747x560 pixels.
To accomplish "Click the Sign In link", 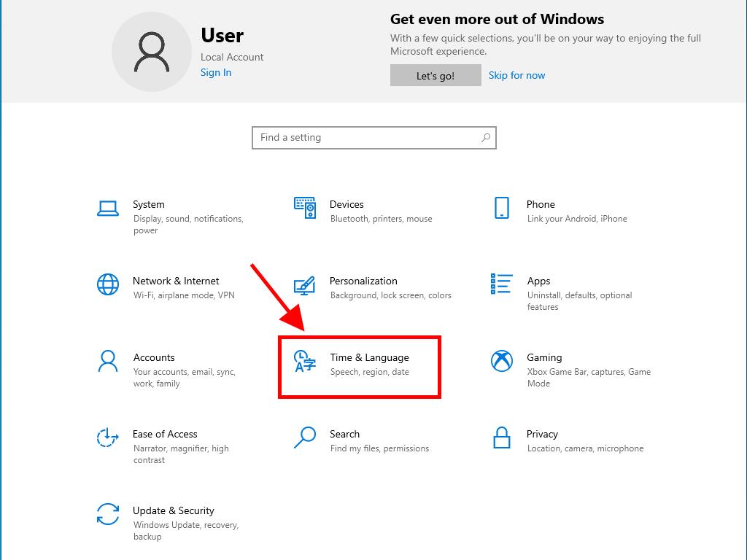I will (216, 72).
